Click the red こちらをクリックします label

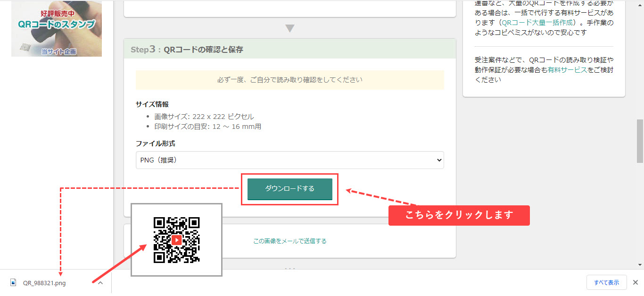pos(459,215)
